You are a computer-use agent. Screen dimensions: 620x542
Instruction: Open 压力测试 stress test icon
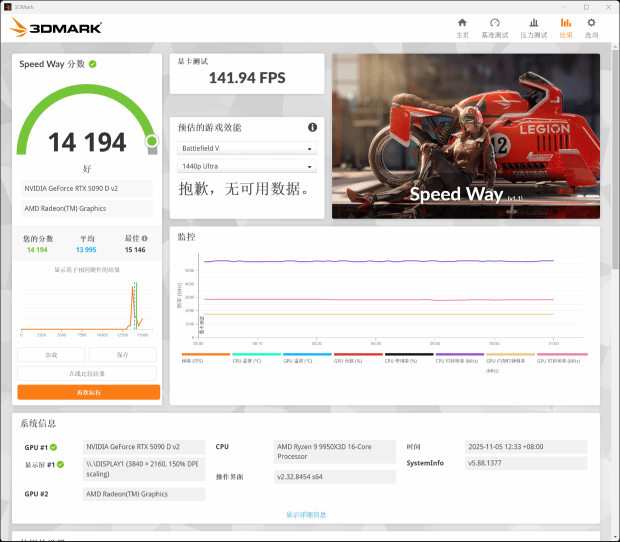[x=533, y=27]
